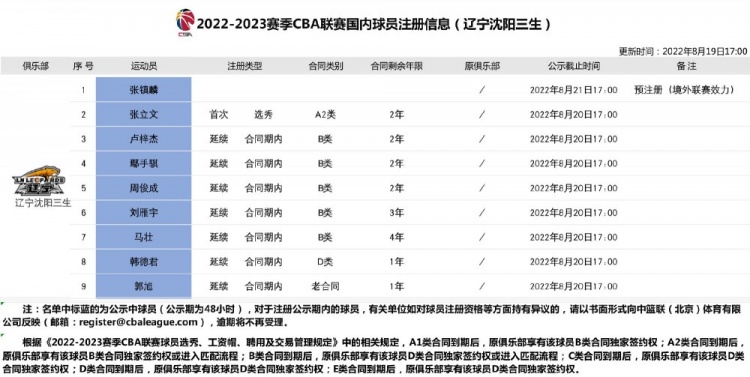750x377 pixels.
Task: Click the CBA league logo icon
Action: [185, 22]
